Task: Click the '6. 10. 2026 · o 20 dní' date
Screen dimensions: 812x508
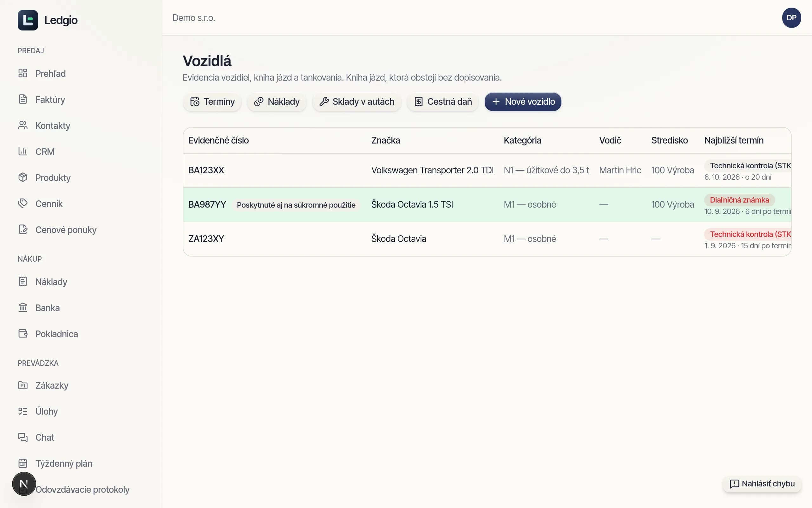Action: click(737, 177)
